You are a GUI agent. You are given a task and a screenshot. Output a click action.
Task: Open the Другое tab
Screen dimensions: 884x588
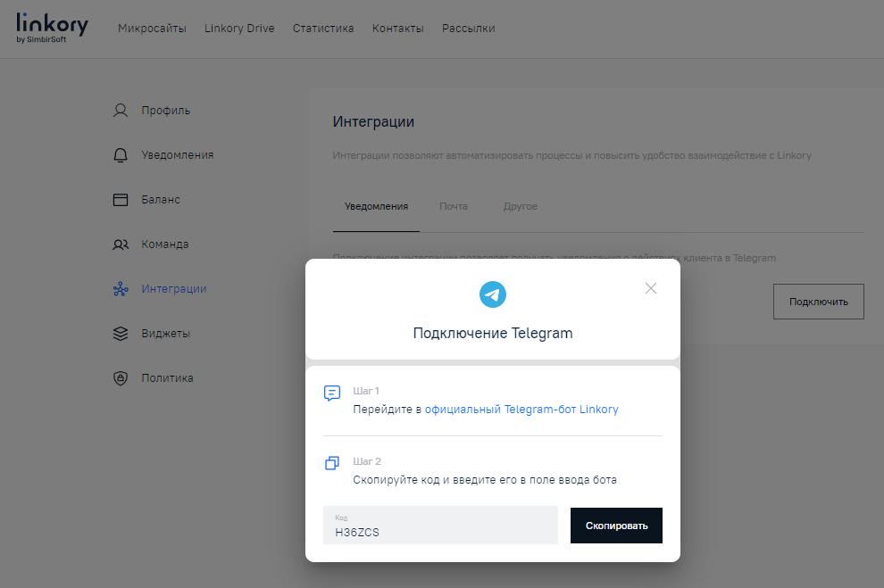click(x=521, y=206)
